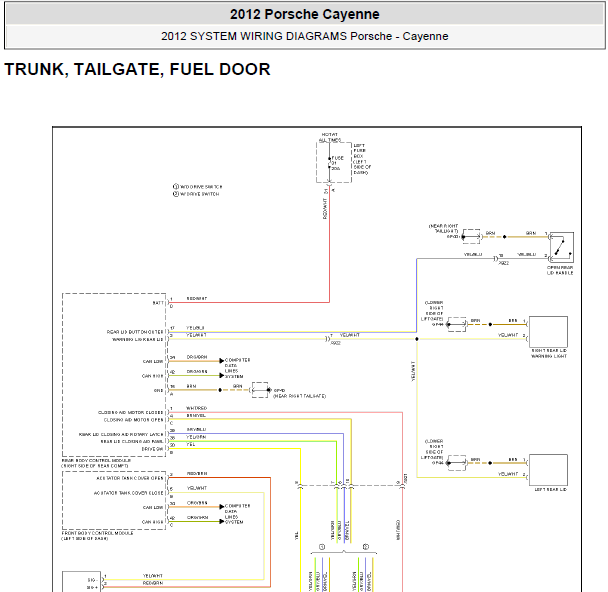Click 'CAN HIGH' in Front Body Control Module
Screen dimensions: 608x592
(x=152, y=522)
